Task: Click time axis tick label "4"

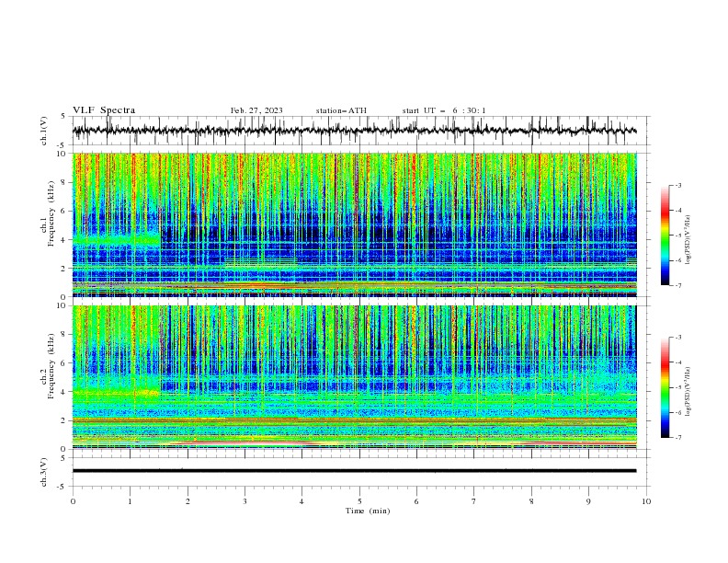Action: coord(301,501)
